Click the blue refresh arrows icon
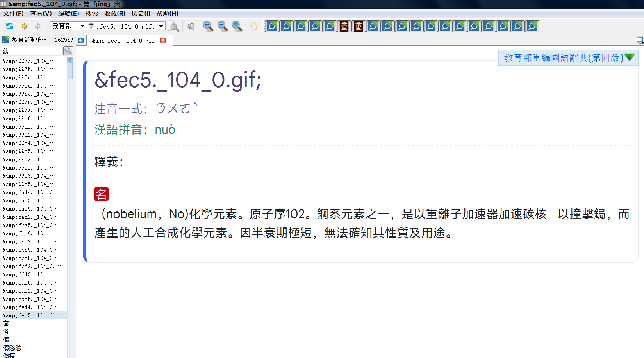Screen dimensions: 644x358 [x=10, y=26]
